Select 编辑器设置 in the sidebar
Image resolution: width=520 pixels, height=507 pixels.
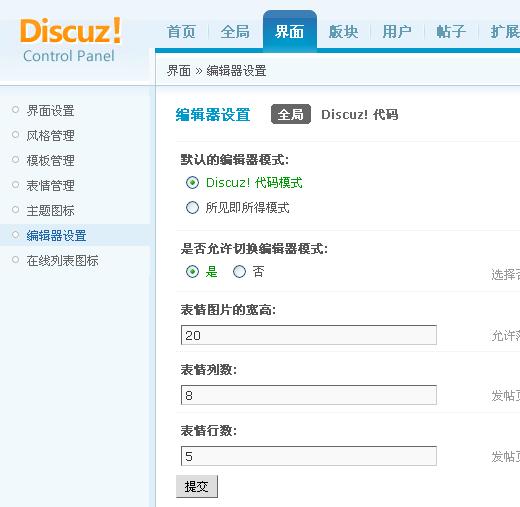56,236
